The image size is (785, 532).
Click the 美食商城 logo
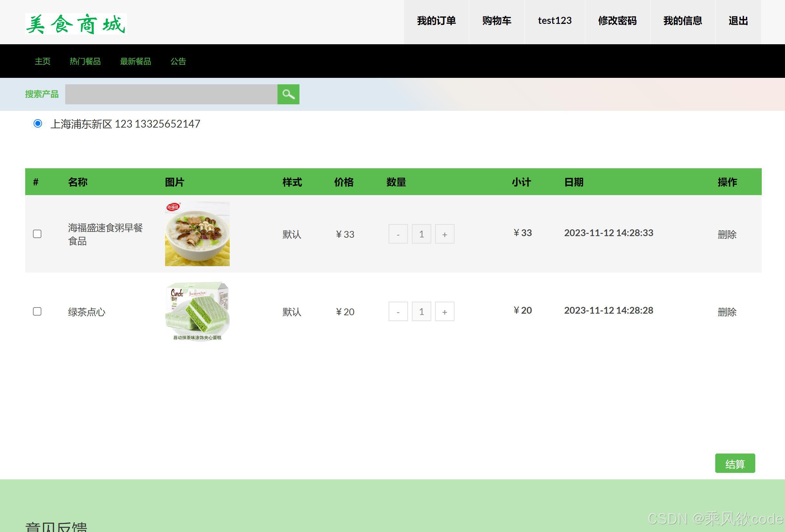click(x=76, y=24)
